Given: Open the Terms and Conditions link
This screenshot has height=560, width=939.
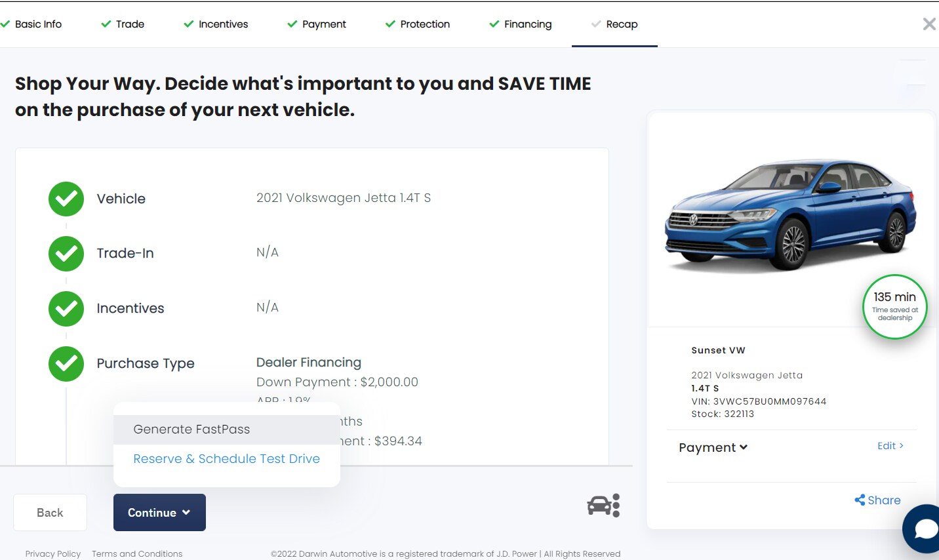Looking at the screenshot, I should [137, 554].
